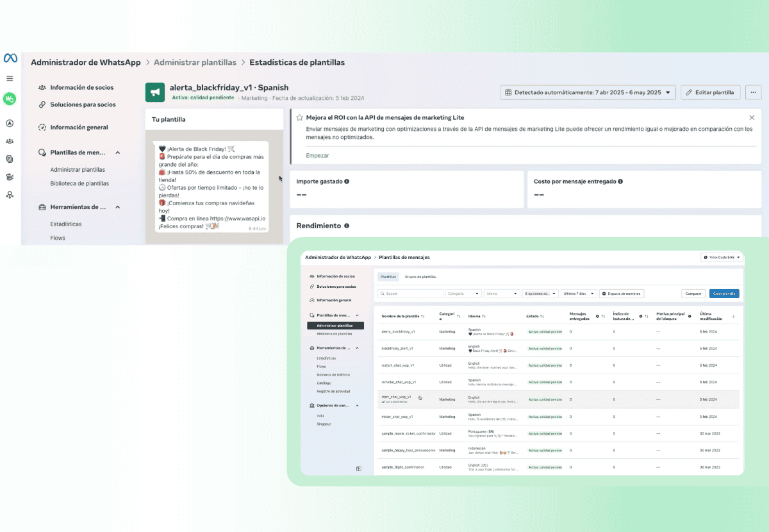Select Singapur in lower sidebar

pos(323,424)
